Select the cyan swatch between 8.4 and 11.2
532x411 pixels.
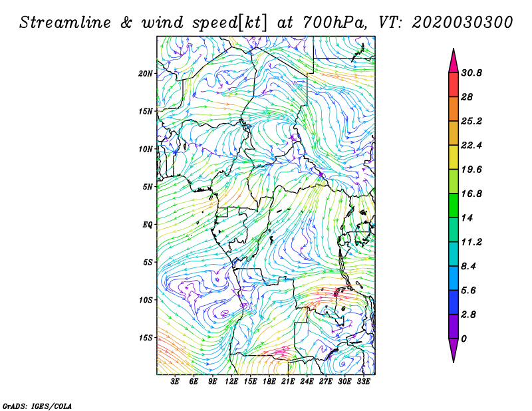tap(454, 254)
